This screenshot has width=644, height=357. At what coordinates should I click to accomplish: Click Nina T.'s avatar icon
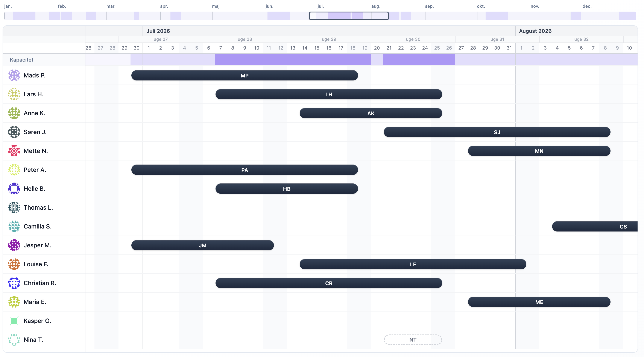coord(14,340)
